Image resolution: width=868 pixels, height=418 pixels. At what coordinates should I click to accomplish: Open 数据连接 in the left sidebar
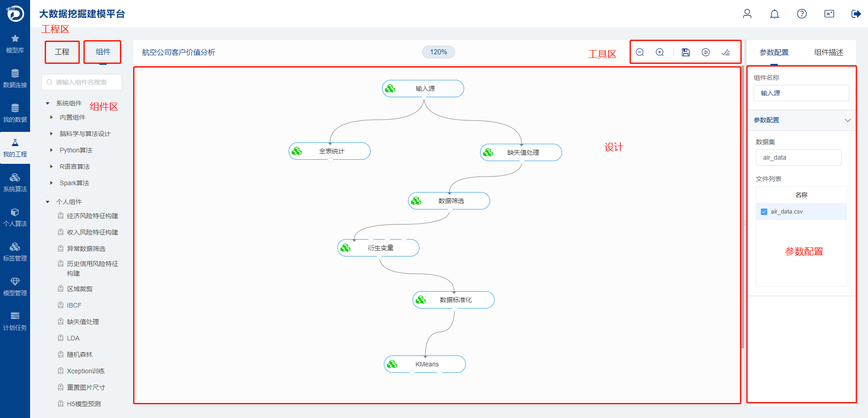pyautogui.click(x=15, y=78)
